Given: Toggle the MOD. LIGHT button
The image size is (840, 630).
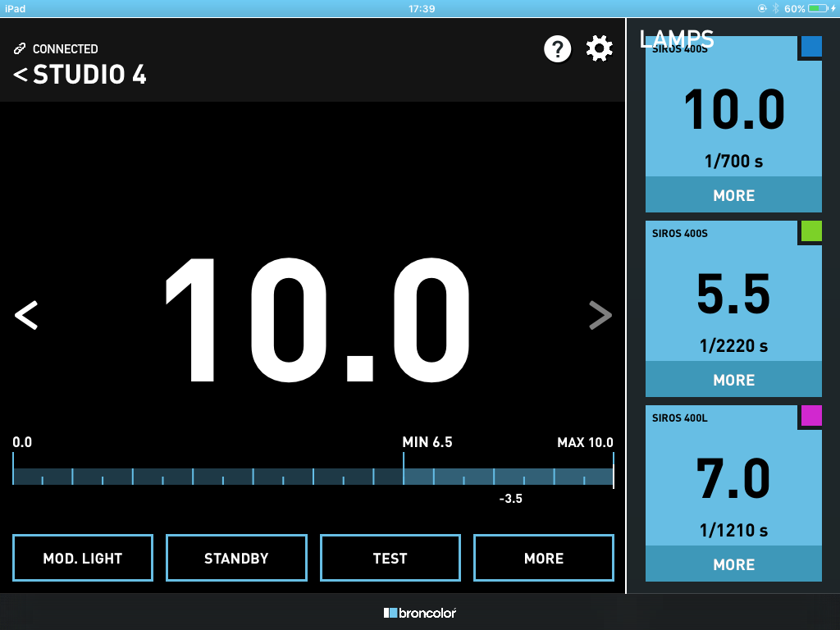Looking at the screenshot, I should pyautogui.click(x=83, y=558).
